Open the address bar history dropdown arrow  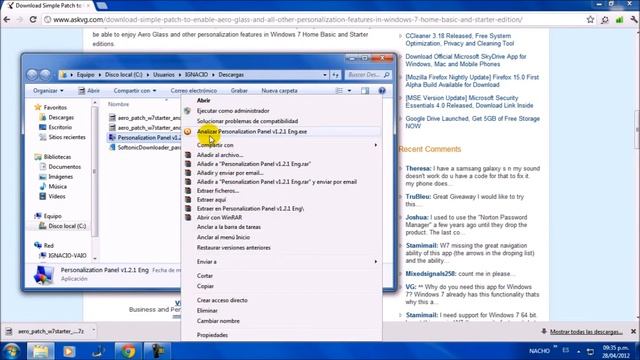tap(325, 75)
